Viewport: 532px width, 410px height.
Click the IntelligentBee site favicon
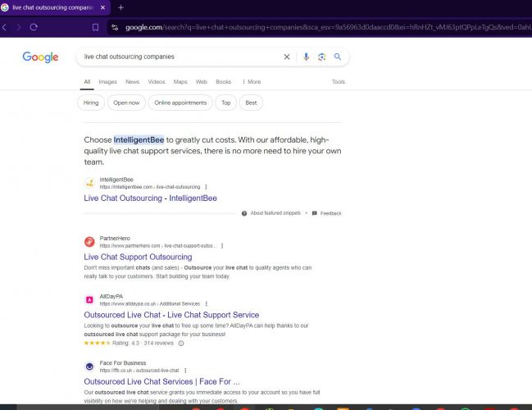click(x=89, y=184)
